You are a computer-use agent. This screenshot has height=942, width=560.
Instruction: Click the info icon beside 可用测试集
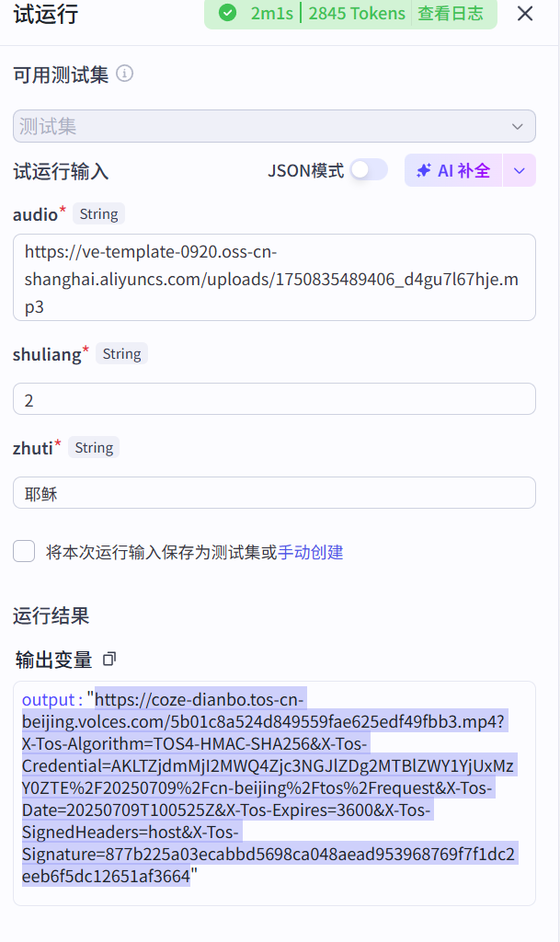[x=125, y=74]
